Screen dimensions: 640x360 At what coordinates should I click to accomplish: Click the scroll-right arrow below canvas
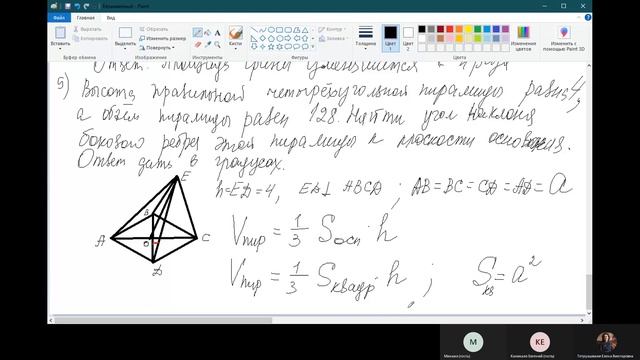click(x=582, y=320)
